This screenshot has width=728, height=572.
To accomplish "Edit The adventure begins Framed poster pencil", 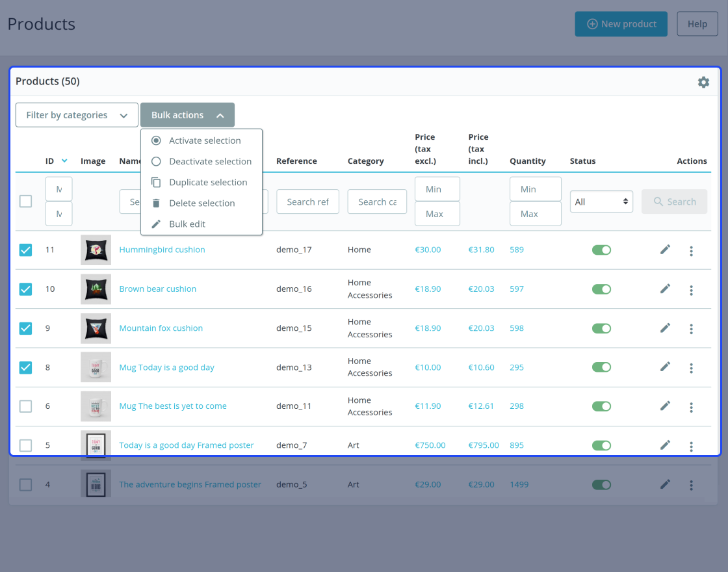I will click(665, 484).
